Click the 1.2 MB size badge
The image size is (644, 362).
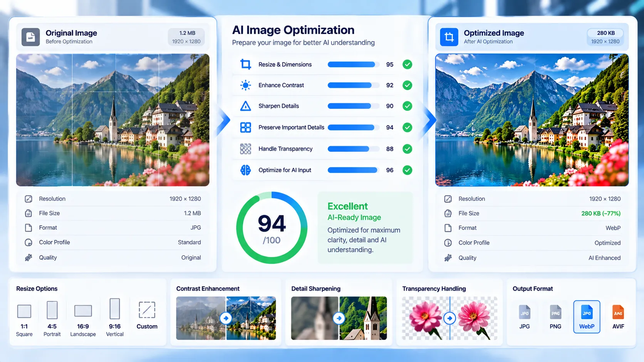pos(186,37)
